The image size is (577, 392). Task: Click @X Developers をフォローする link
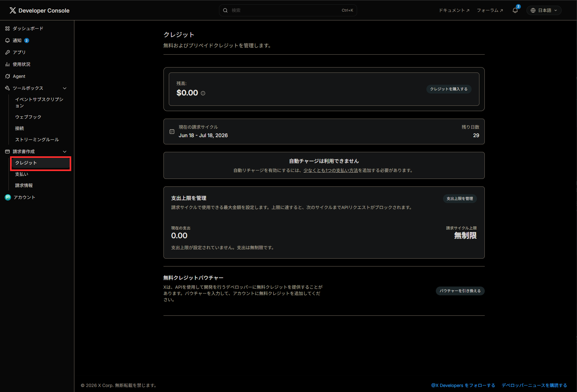[x=463, y=385]
